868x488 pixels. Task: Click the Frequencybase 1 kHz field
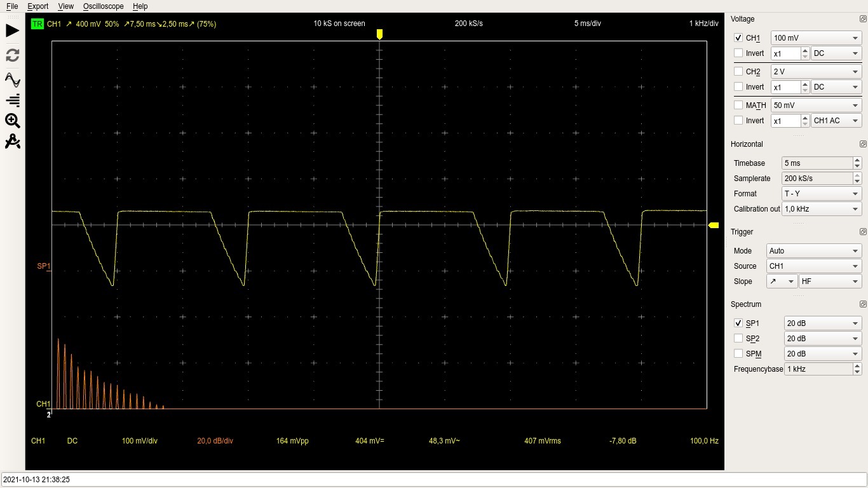point(818,369)
